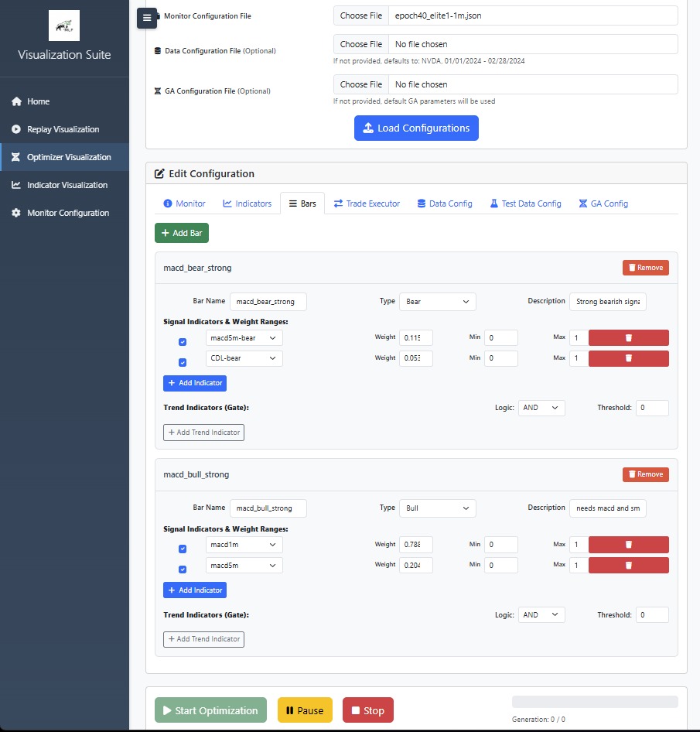Viewport: 700px width, 732px height.
Task: Open the Type dropdown showing Bull
Action: coord(437,508)
